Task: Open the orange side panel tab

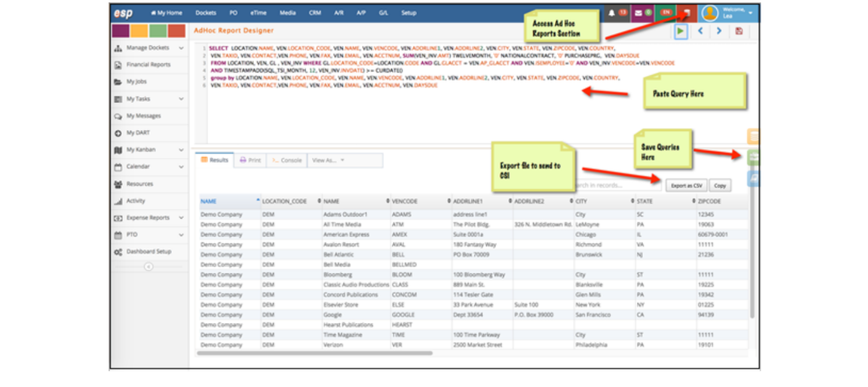Action: coord(753,137)
